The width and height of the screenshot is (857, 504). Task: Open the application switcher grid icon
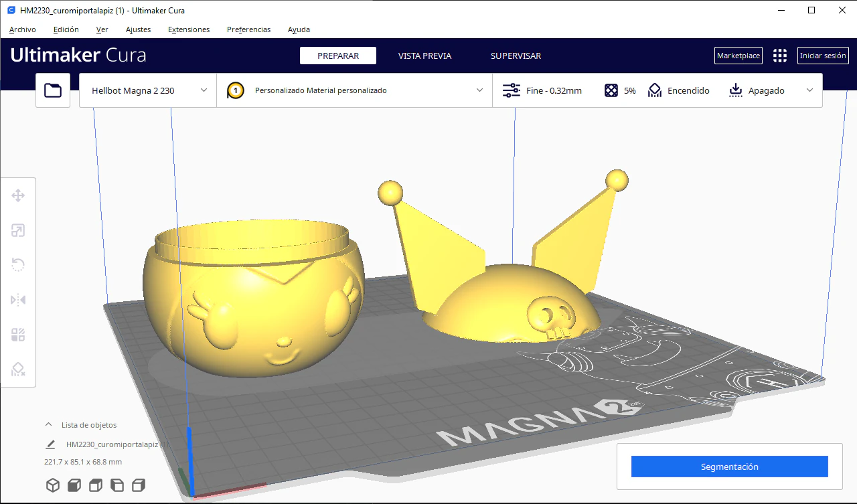click(x=780, y=56)
